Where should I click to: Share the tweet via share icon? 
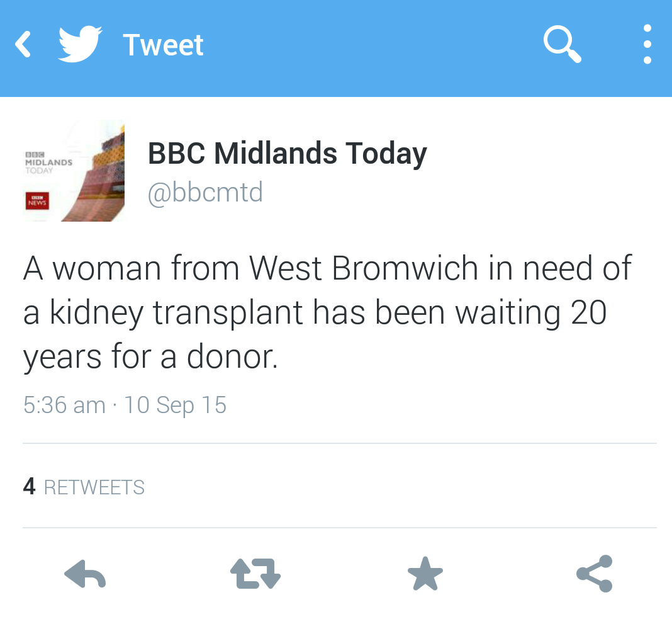595,574
